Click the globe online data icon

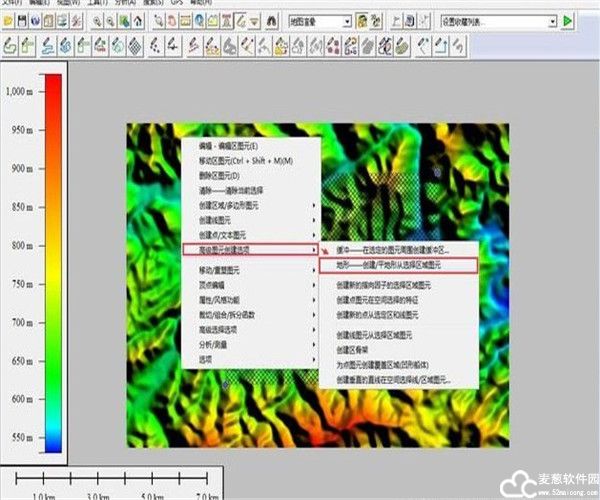coord(36,21)
